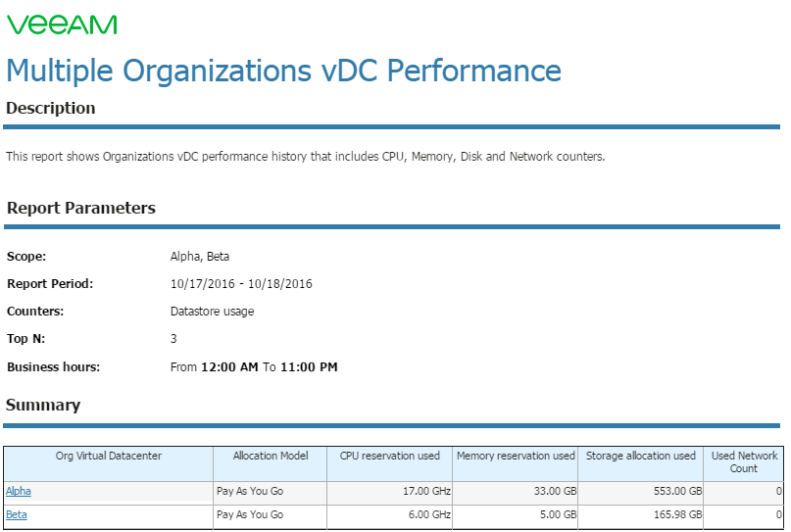Image resolution: width=791 pixels, height=532 pixels.
Task: Click the Used Network Count header
Action: (x=744, y=461)
